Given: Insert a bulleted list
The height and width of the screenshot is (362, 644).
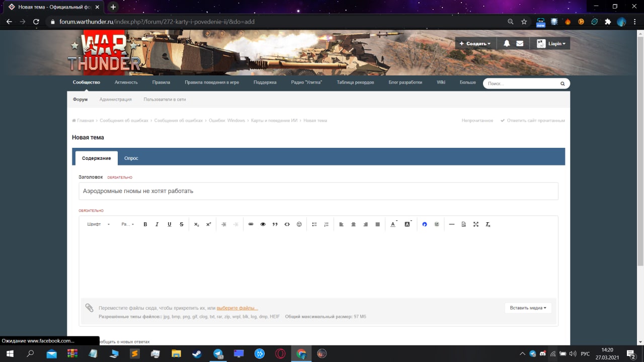Looking at the screenshot, I should tap(314, 224).
